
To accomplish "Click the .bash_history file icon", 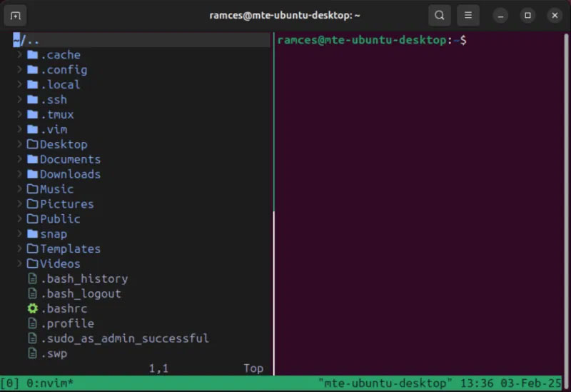I will click(32, 278).
